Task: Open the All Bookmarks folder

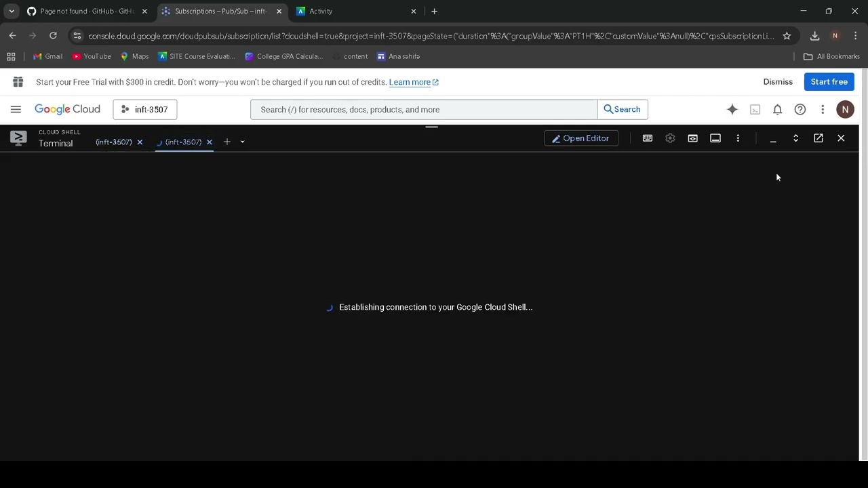Action: click(x=831, y=56)
